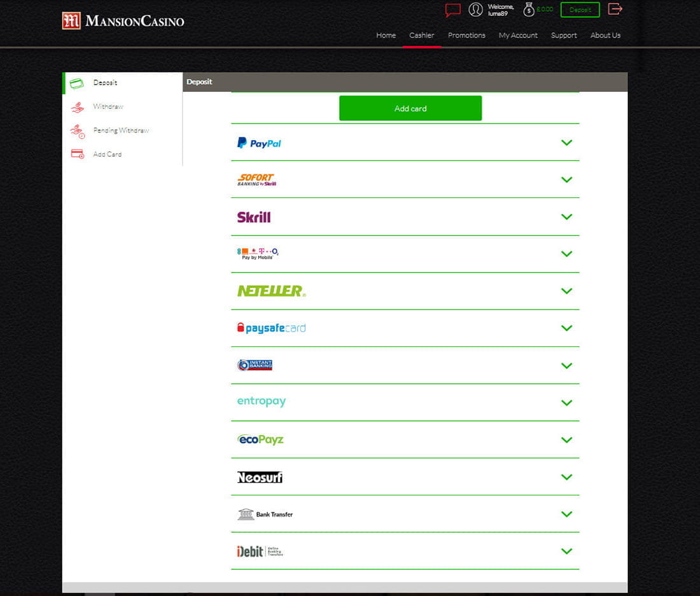This screenshot has height=596, width=700.
Task: Select the ecoPayz logo
Action: pos(260,439)
